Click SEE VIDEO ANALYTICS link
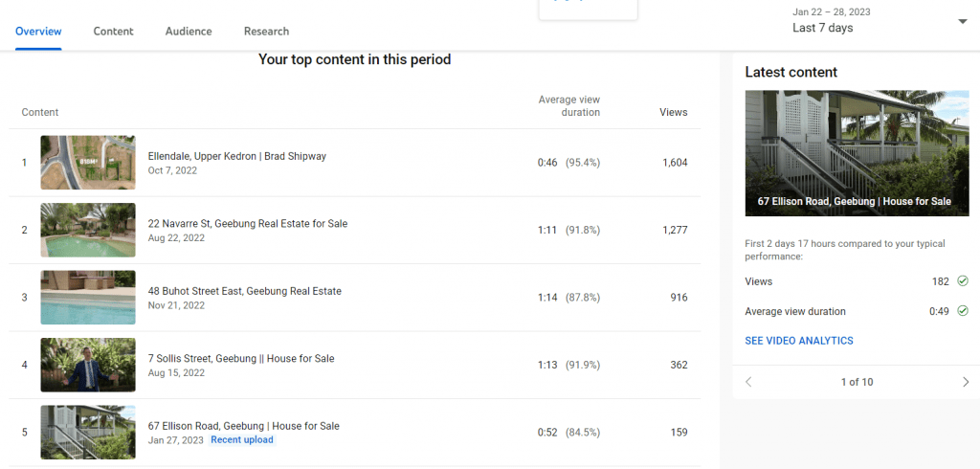This screenshot has height=469, width=980. click(799, 341)
